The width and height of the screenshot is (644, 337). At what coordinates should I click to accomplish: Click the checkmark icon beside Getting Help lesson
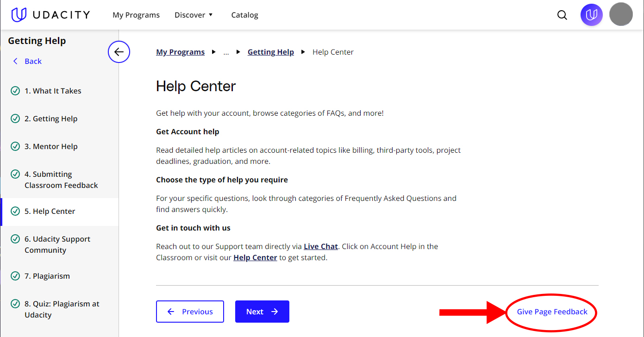click(x=15, y=119)
